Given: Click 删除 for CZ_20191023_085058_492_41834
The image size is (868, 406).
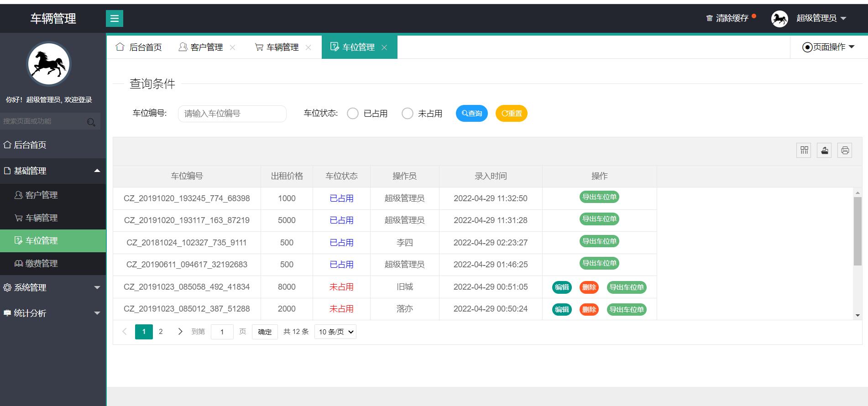Looking at the screenshot, I should (589, 287).
